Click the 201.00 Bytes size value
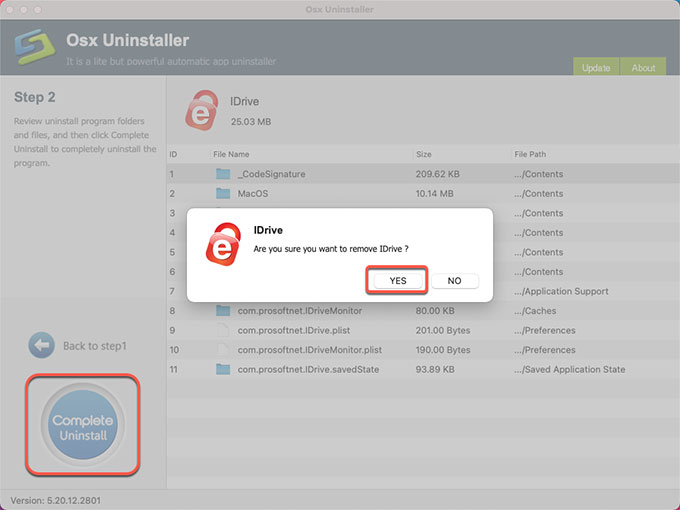 443,330
